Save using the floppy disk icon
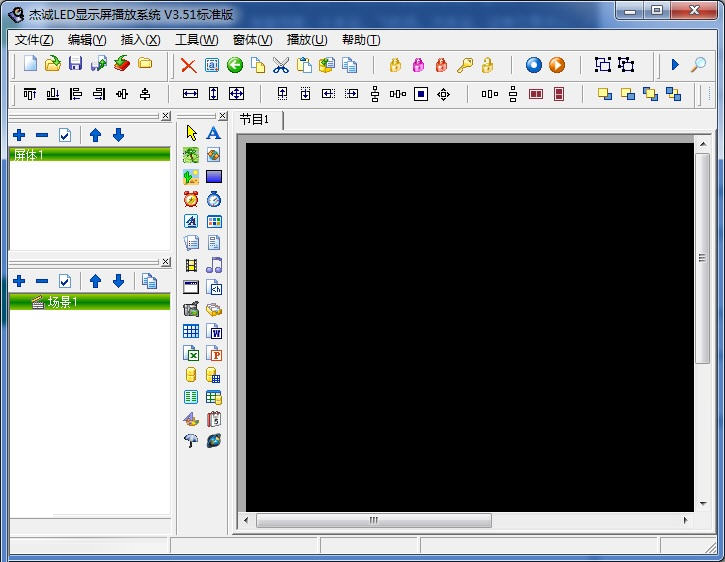The width and height of the screenshot is (725, 562). coord(75,65)
